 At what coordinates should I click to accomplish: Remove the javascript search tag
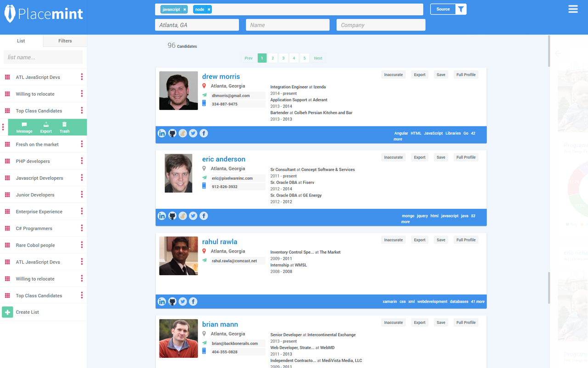pos(185,9)
